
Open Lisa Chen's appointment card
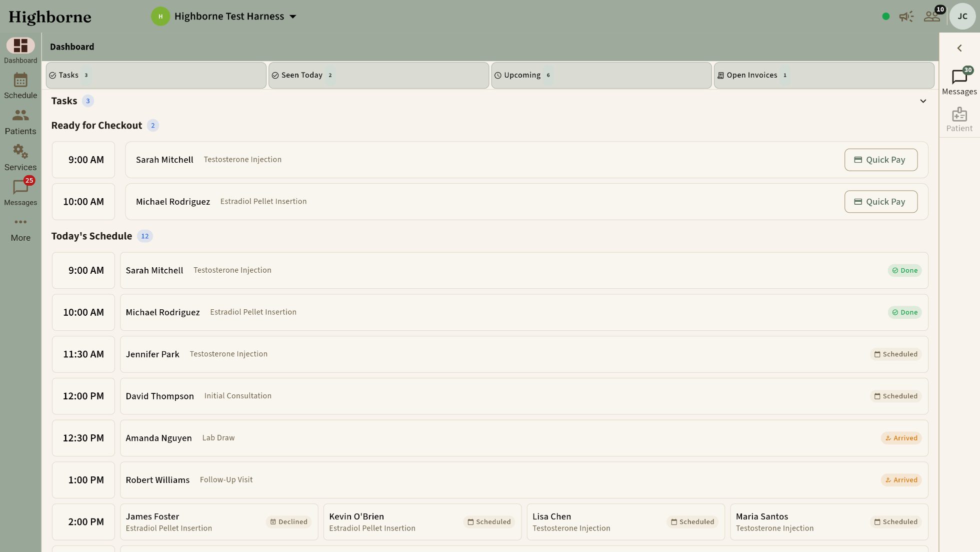coord(625,522)
